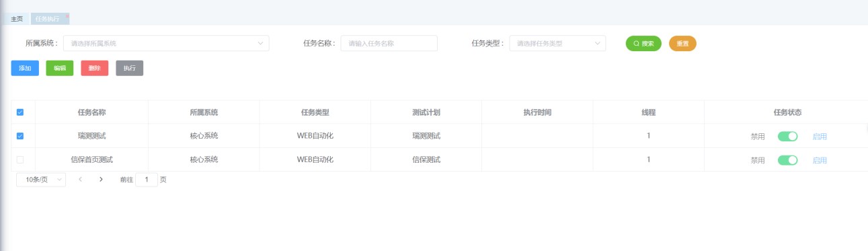Click 核心系统 in the 瑞测测试 row
The height and width of the screenshot is (251, 868).
(204, 136)
